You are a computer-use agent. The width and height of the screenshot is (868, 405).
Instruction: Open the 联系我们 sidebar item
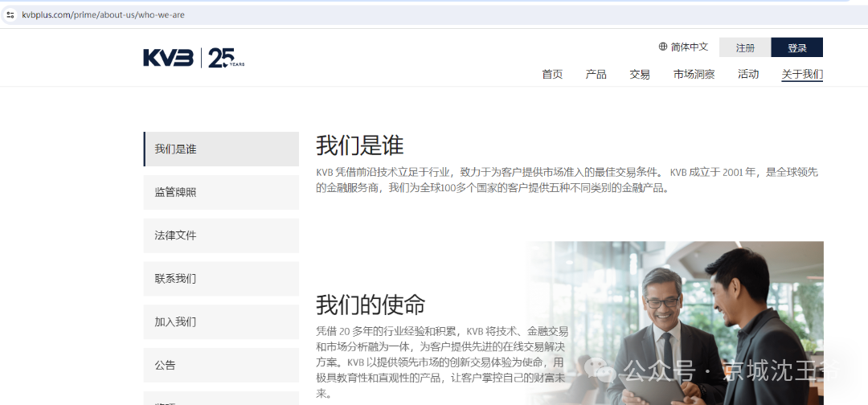tap(221, 279)
